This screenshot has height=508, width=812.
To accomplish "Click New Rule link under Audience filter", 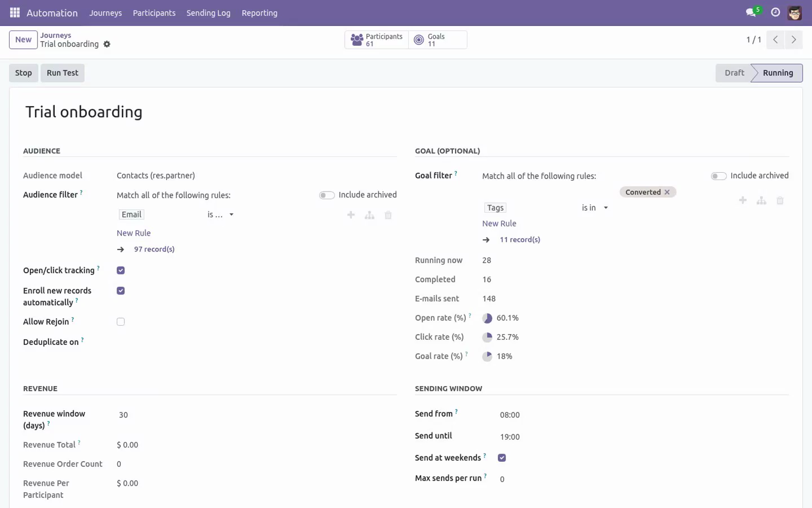I will 133,233.
